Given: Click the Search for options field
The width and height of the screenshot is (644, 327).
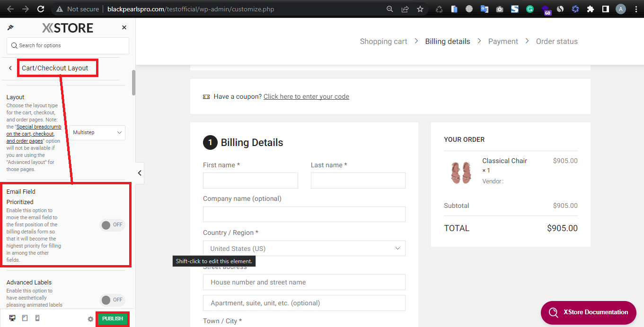Looking at the screenshot, I should click(x=68, y=46).
